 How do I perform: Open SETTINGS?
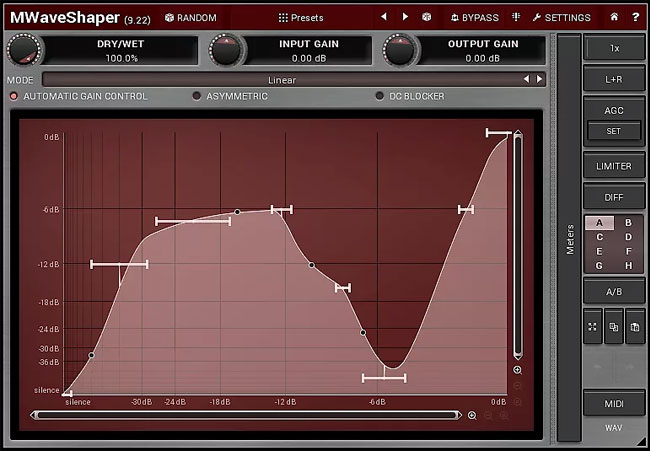pos(562,17)
